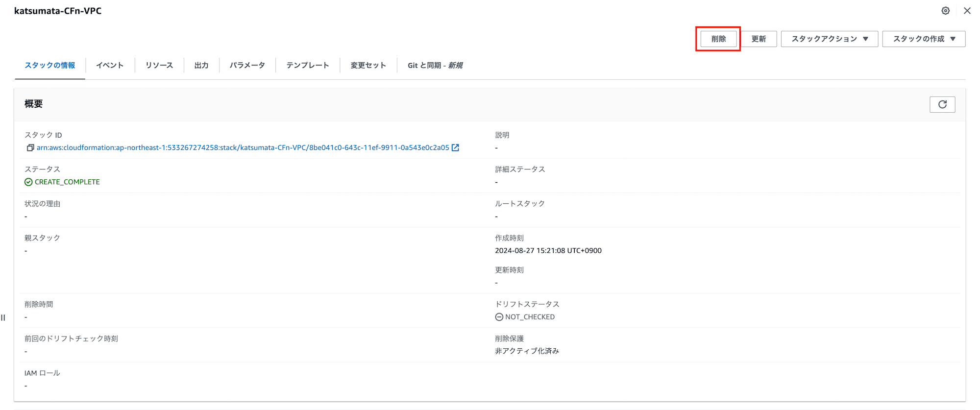
Task: Click the 親スタック label
Action: 42,238
